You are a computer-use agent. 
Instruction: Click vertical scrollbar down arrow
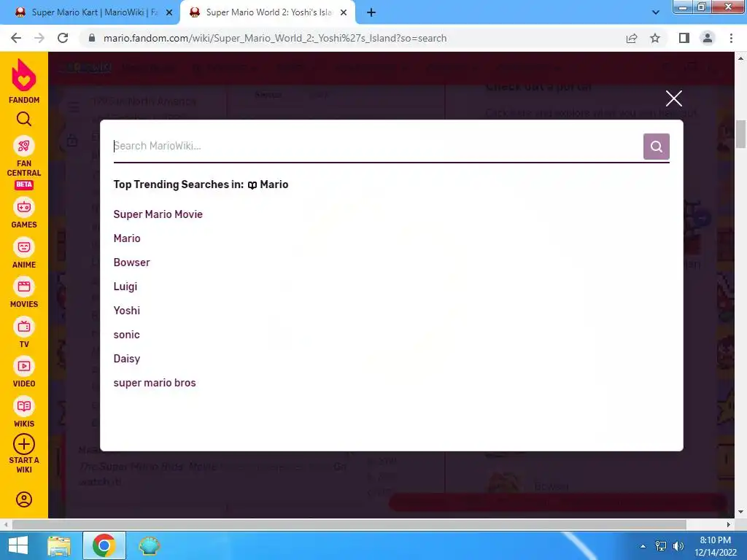click(x=740, y=512)
